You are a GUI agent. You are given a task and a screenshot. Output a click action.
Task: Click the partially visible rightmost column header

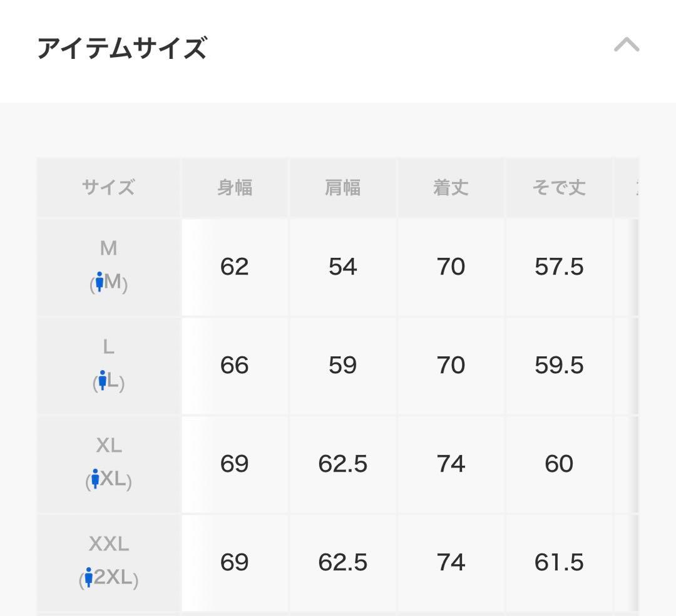coord(634,187)
